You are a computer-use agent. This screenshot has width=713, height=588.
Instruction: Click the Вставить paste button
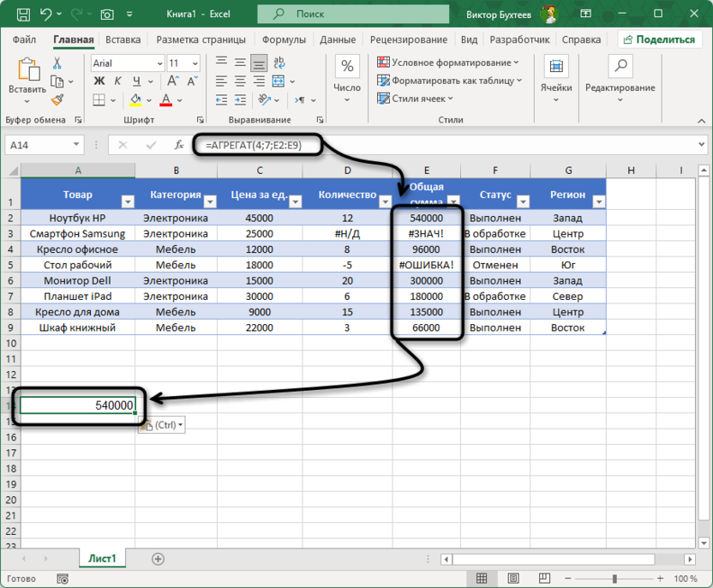pos(27,77)
